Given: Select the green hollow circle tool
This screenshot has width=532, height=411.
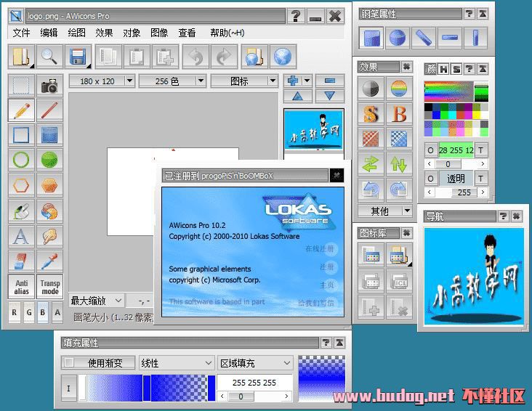Looking at the screenshot, I should click(21, 160).
